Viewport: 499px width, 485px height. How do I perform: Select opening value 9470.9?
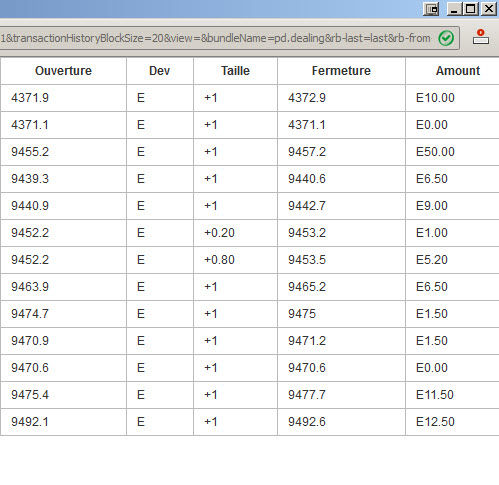(30, 341)
